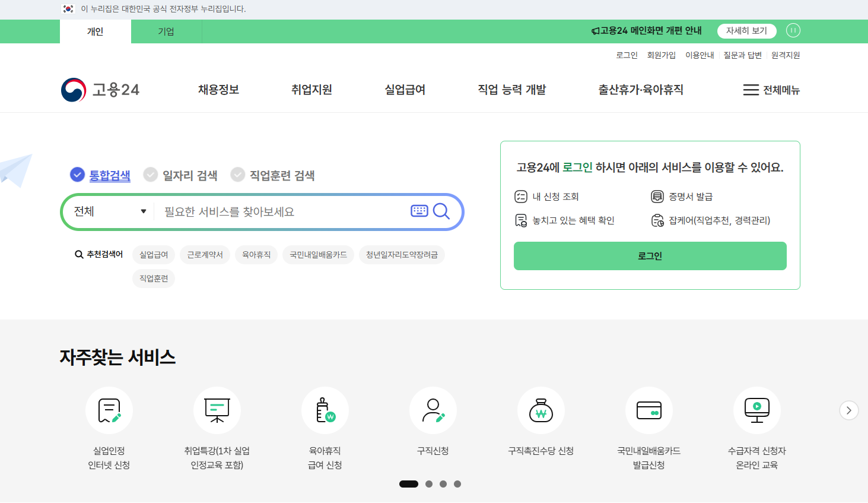Viewport: 868px width, 503px height.
Task: Expand the 전체 search category dropdown
Action: pos(110,211)
